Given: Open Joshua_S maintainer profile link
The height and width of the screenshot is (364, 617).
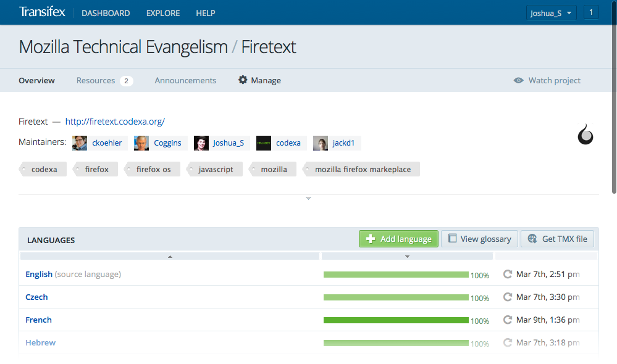Looking at the screenshot, I should point(229,143).
